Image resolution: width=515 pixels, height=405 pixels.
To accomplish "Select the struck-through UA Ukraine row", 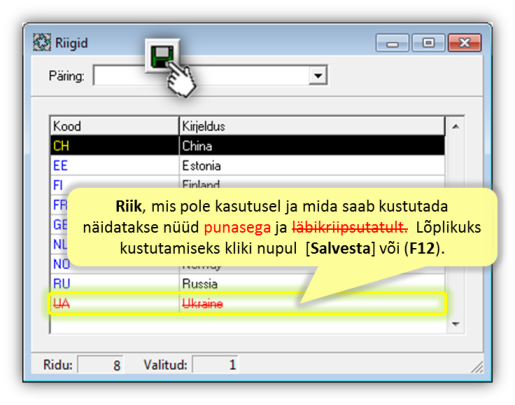I will pos(247,303).
